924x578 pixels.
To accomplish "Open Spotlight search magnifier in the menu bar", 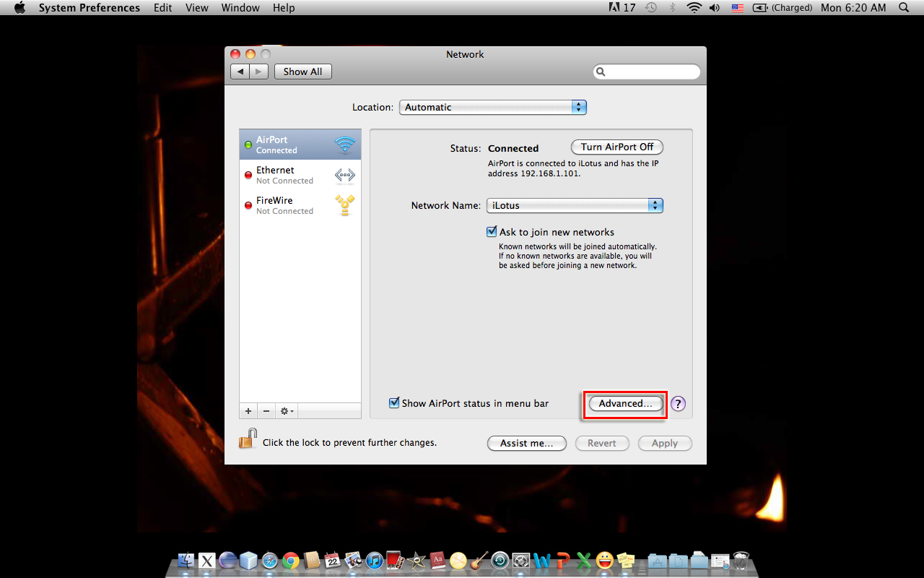I will tap(904, 8).
